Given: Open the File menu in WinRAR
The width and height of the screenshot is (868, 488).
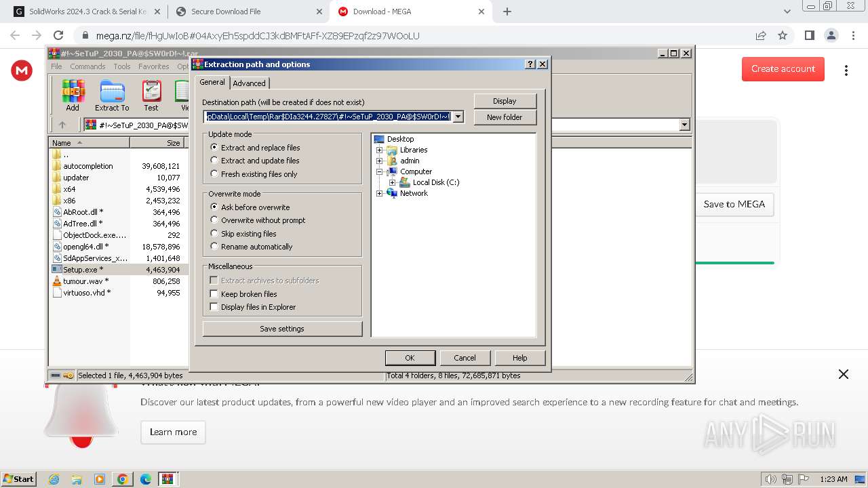Looking at the screenshot, I should [x=57, y=66].
